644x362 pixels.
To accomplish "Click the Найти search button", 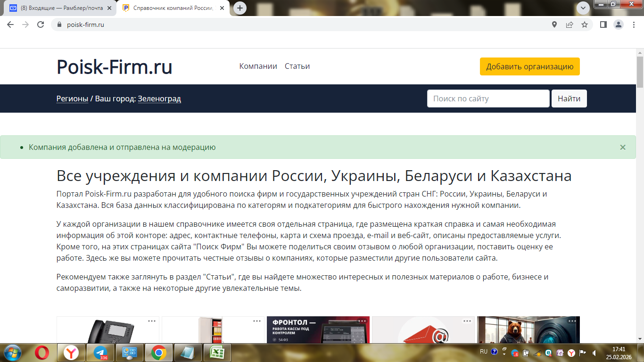I will coord(569,99).
